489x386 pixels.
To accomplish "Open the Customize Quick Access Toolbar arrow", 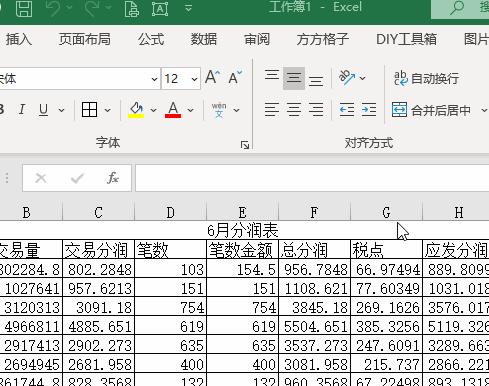I will click(x=188, y=8).
